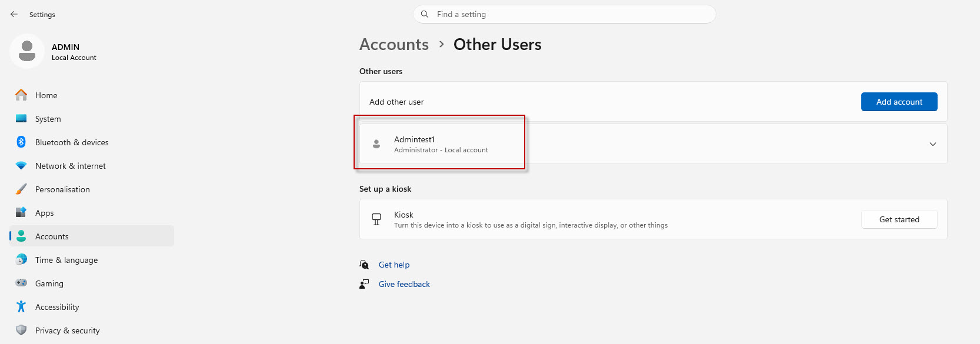Viewport: 980px width, 344px height.
Task: Expand the Admintest1 account chevron
Action: coord(933,144)
